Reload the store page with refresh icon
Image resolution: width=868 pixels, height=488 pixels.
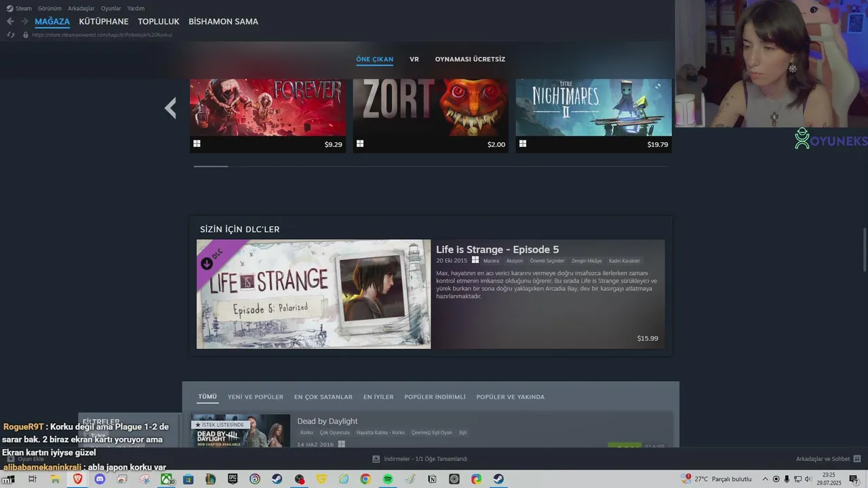10,35
